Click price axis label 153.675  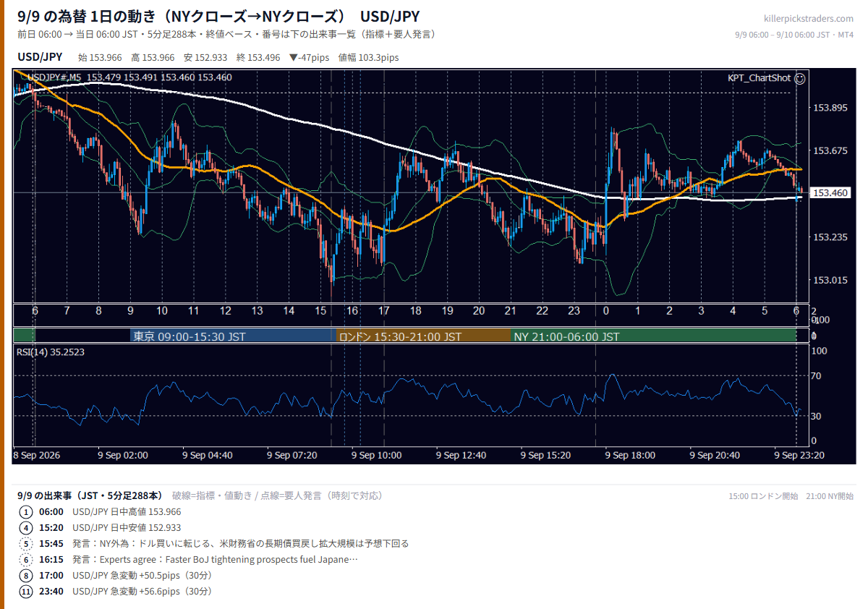[x=830, y=150]
